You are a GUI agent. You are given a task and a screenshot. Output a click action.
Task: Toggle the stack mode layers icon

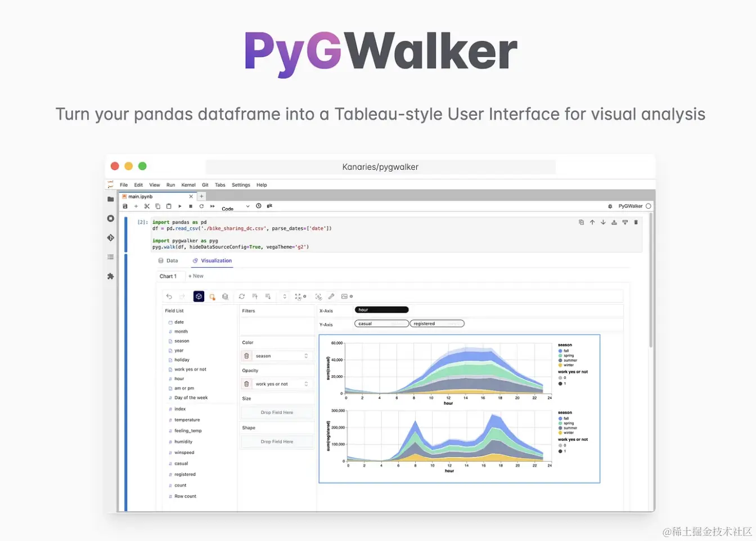225,296
